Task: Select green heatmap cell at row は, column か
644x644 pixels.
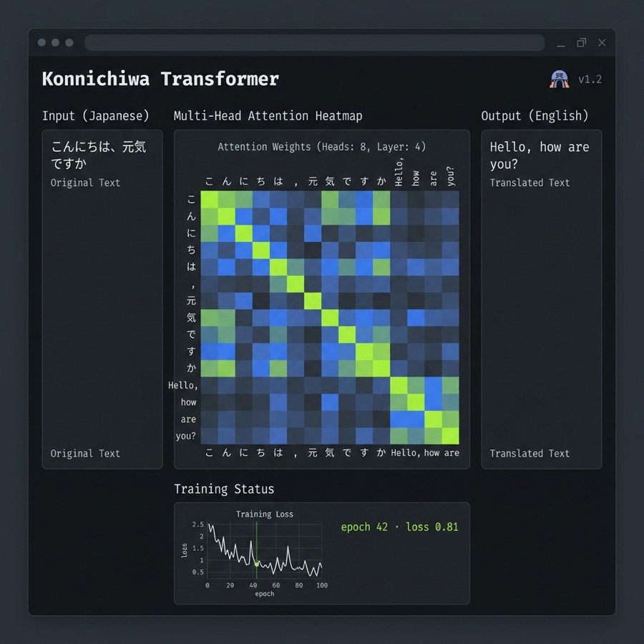Action: click(x=381, y=267)
